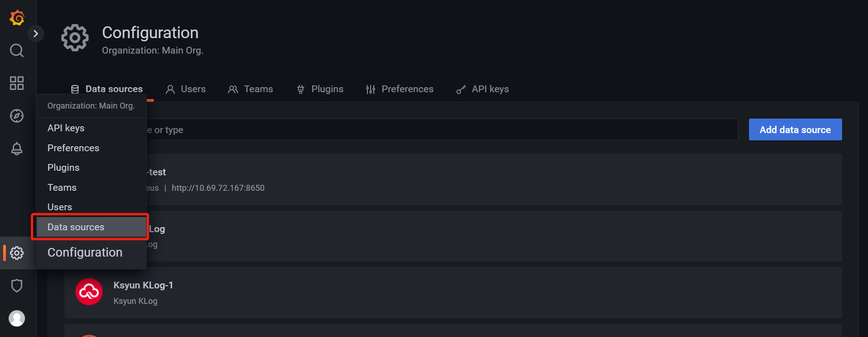Click the Configuration gear sidebar icon
Screen dimensions: 868x337
[x=17, y=253]
